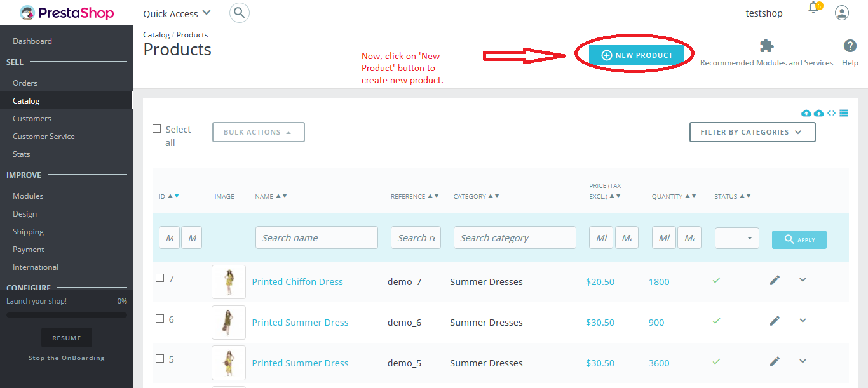Click the New Product button
This screenshot has width=868, height=388.
637,55
